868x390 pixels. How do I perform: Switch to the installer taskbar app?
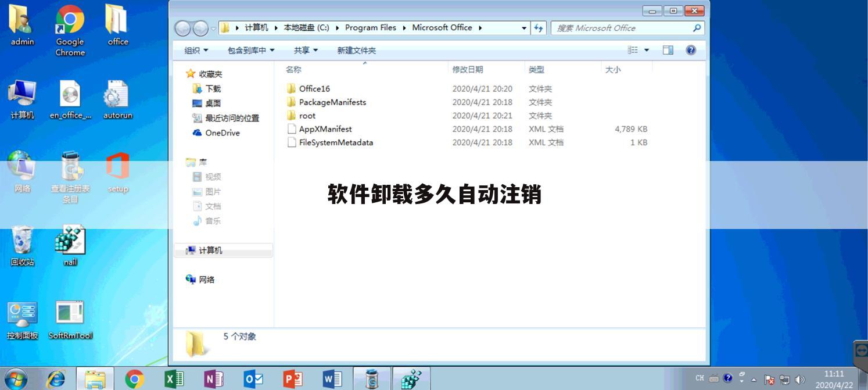pos(411,379)
